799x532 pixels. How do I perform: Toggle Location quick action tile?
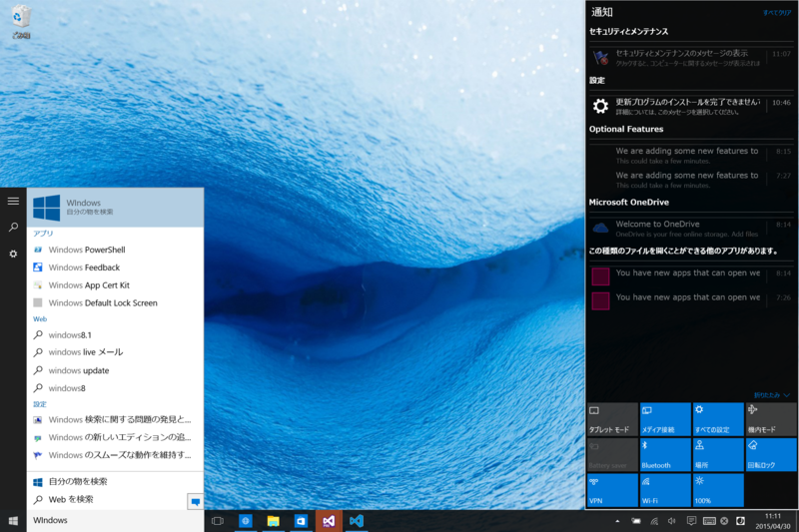pos(718,455)
